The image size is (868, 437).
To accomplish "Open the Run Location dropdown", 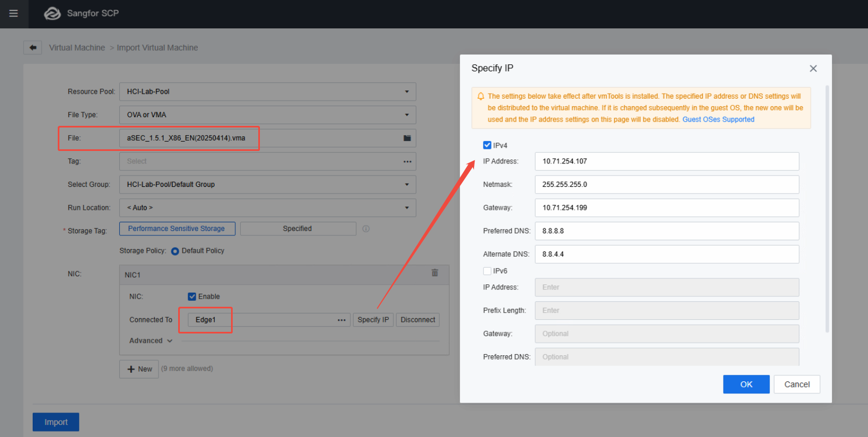I will click(x=268, y=208).
